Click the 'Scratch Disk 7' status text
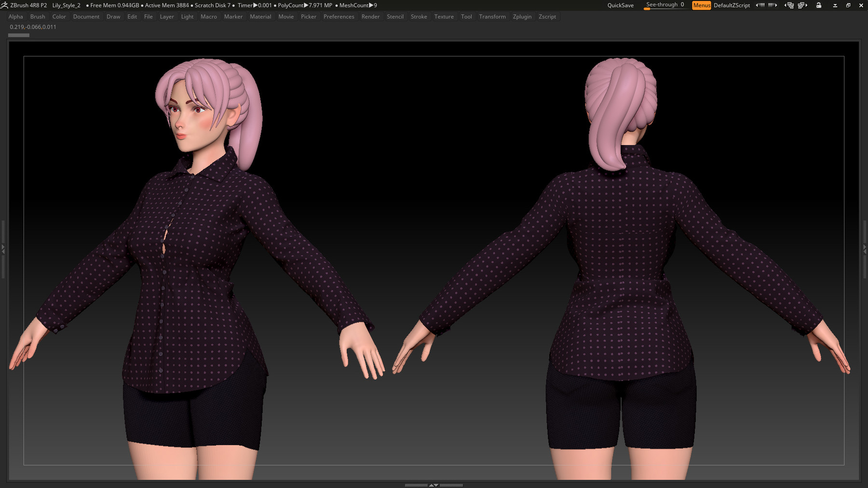Viewport: 868px width, 488px height. 213,5
